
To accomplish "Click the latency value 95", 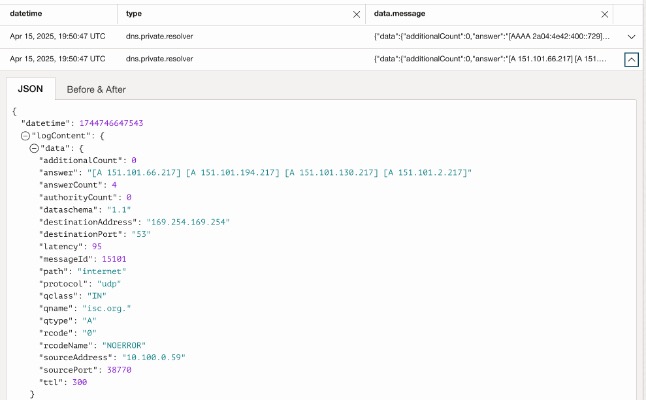I will (x=97, y=246).
